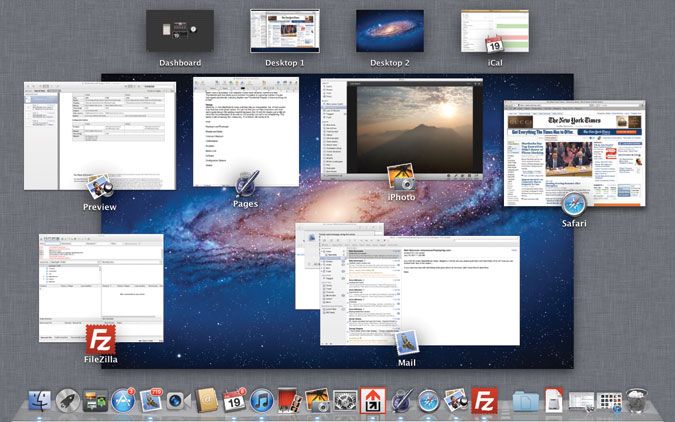675x422 pixels.
Task: Switch to the Dashboard space
Action: 180,31
